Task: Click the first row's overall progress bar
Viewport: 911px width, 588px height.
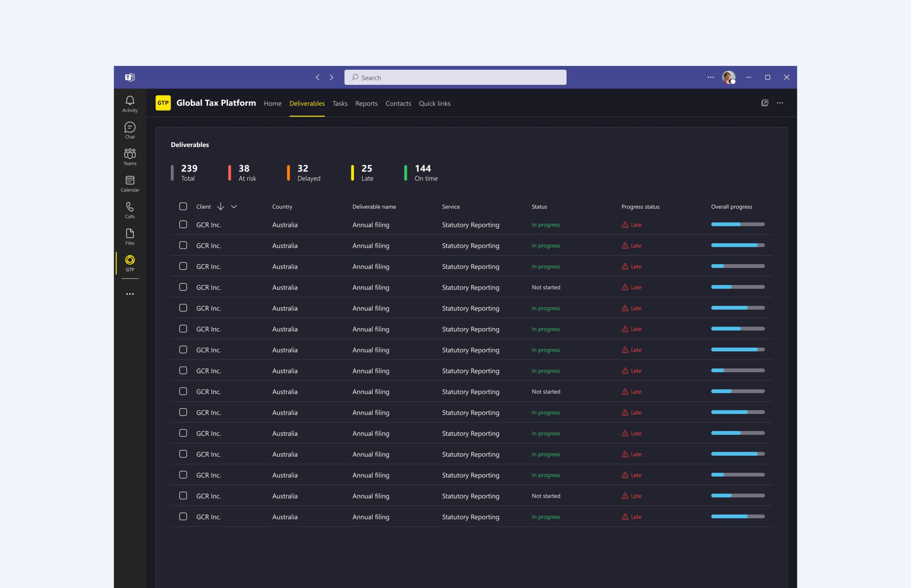Action: pos(737,224)
